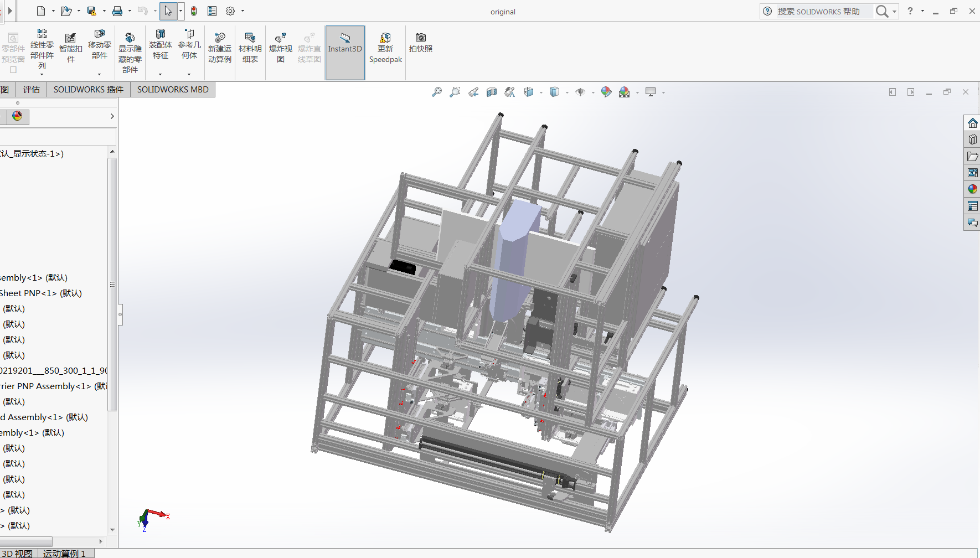
Task: Click Update Speedpak (更新 Speedpak)
Action: click(385, 48)
